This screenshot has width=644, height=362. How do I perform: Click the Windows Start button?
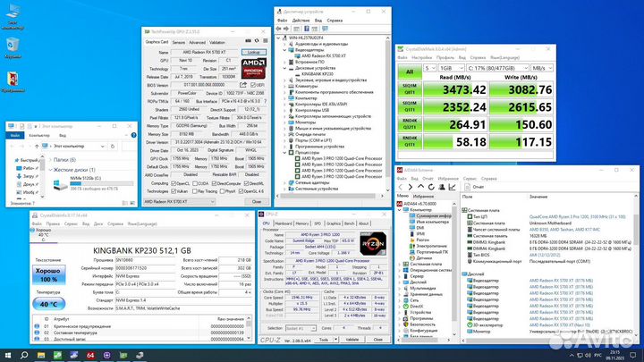7,356
